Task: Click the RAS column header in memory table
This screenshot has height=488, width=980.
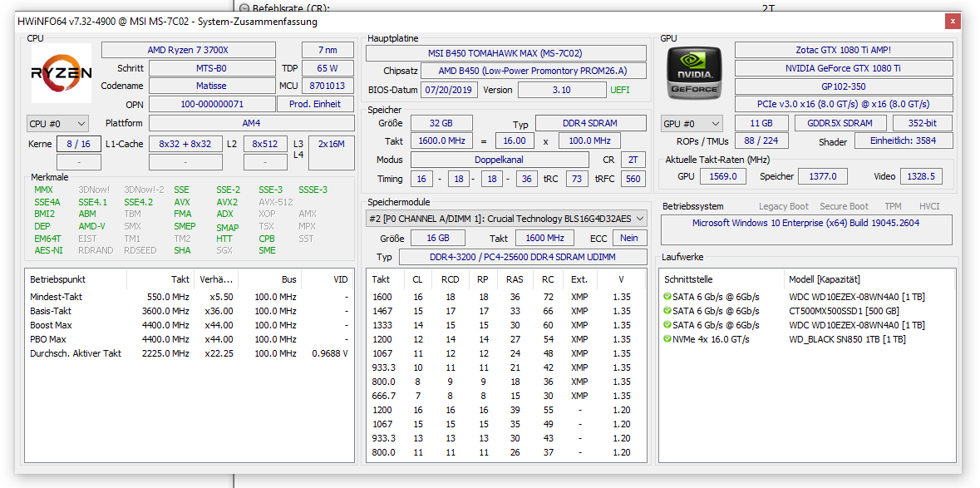Action: (x=515, y=279)
